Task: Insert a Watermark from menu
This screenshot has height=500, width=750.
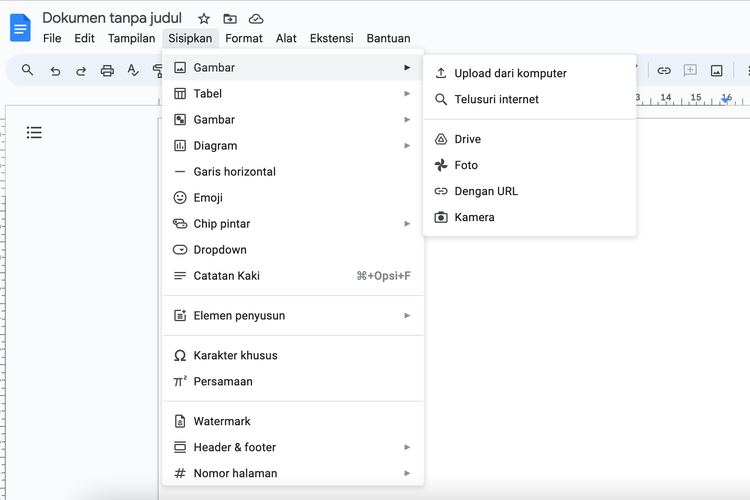Action: [222, 422]
